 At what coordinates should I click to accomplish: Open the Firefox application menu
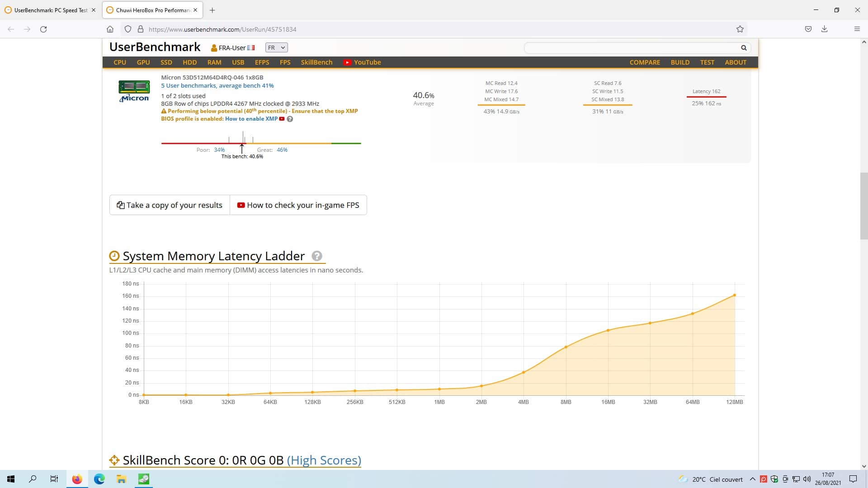857,29
